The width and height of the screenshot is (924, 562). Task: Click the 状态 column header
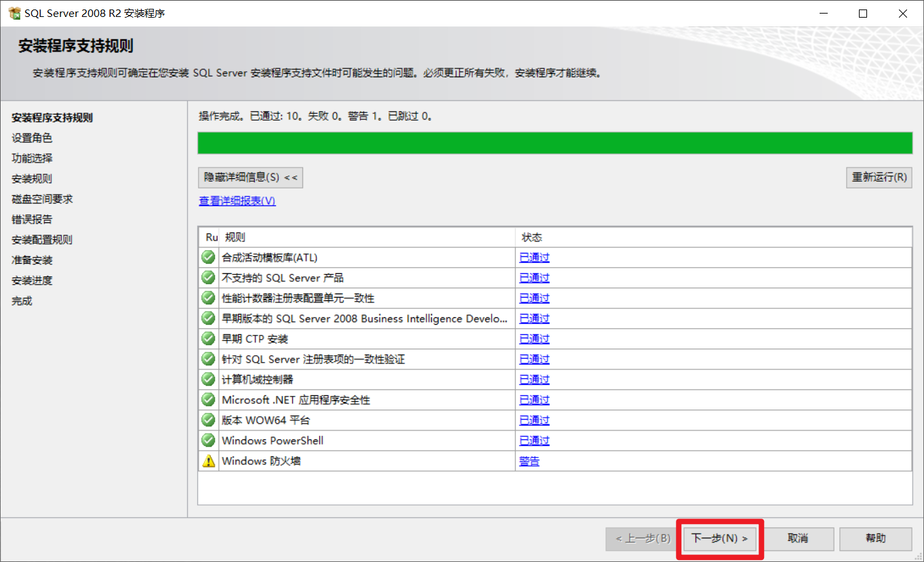tap(713, 237)
